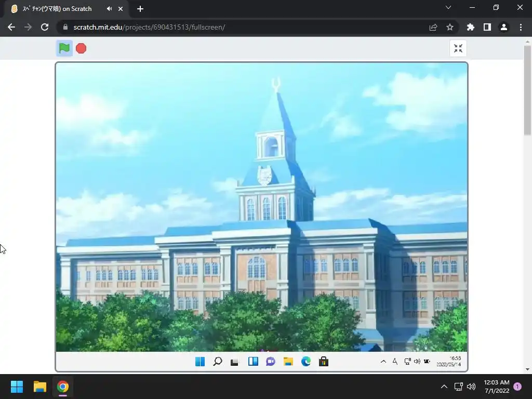Click the lock icon in address bar
The width and height of the screenshot is (532, 399).
[65, 27]
